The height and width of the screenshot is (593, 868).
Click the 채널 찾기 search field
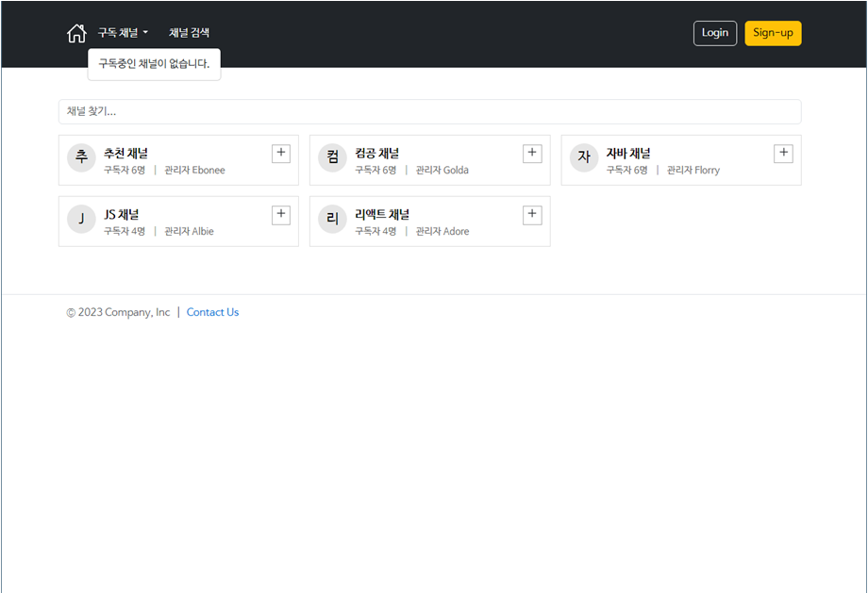430,111
